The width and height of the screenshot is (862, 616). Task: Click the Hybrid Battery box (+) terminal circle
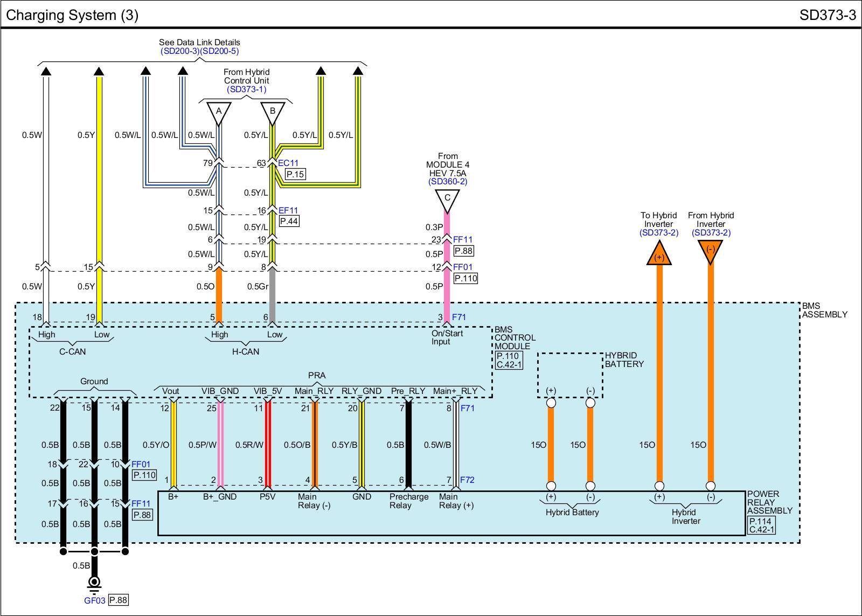click(x=551, y=403)
